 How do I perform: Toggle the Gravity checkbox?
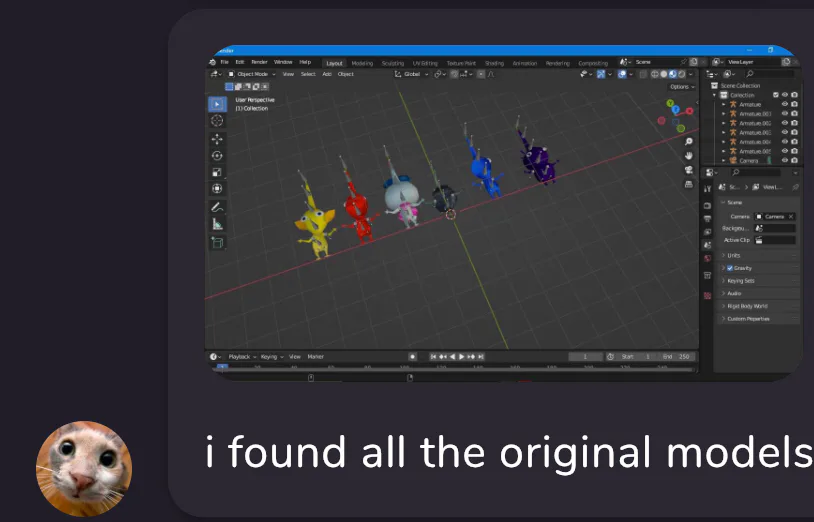point(730,268)
